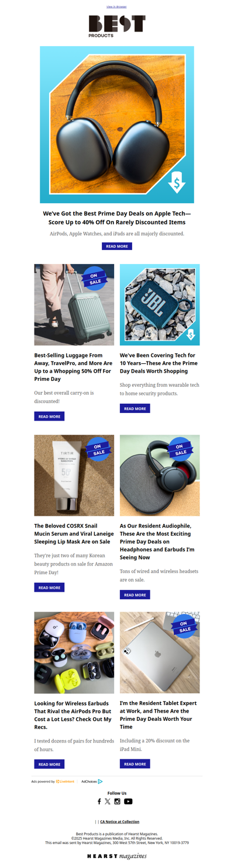Click the Hearst Magazines footer logo
234x868 pixels.
click(x=117, y=856)
